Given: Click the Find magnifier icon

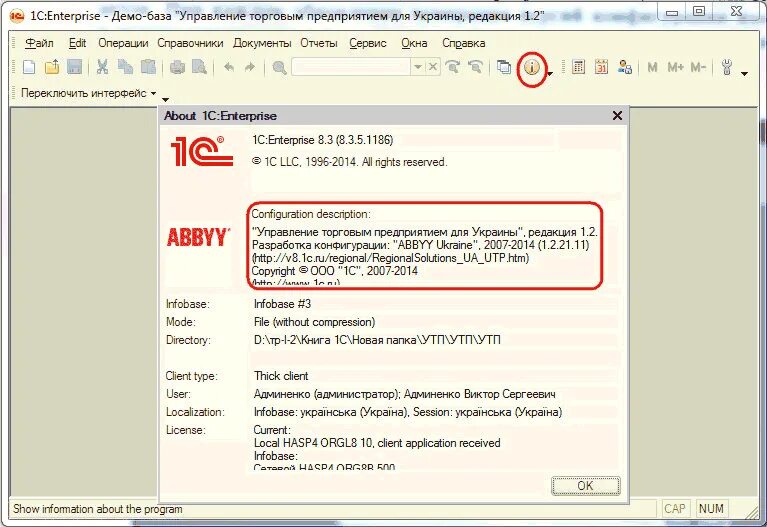Looking at the screenshot, I should tap(279, 67).
